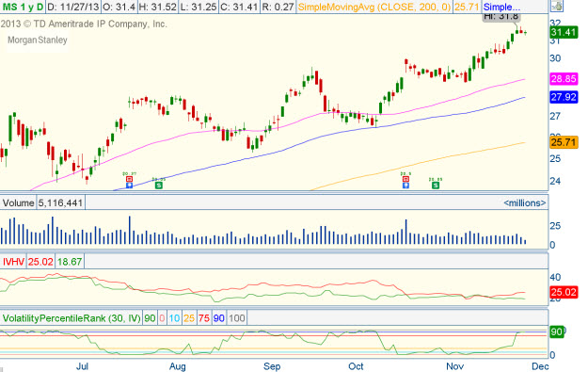Click the red 75 level value
This screenshot has width=588, height=372.
point(204,318)
